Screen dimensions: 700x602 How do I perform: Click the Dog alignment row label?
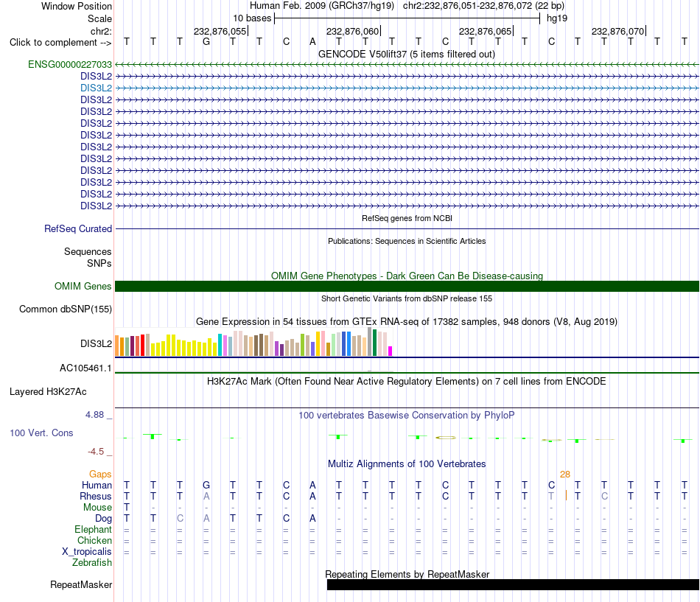click(x=103, y=519)
